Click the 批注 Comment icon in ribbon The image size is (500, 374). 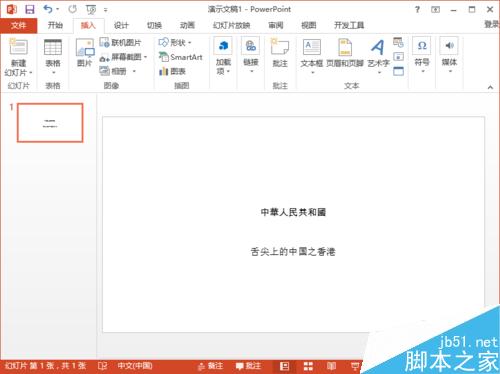[280, 47]
